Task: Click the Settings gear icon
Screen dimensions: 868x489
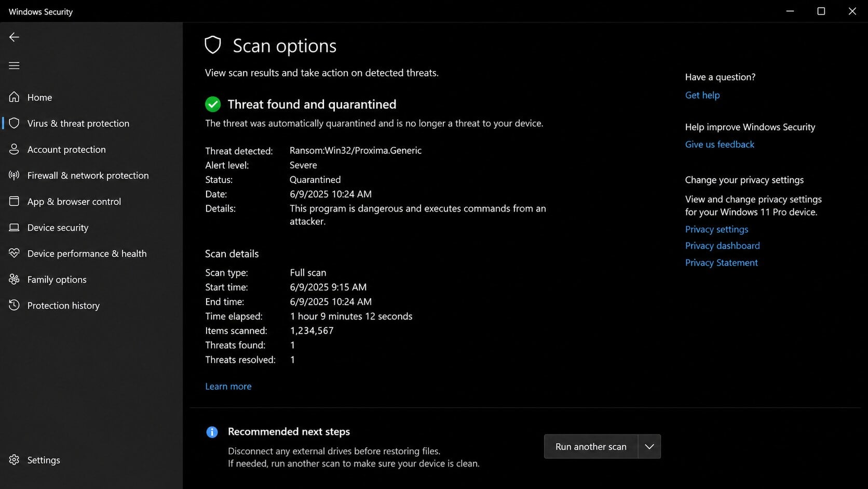Action: point(14,459)
